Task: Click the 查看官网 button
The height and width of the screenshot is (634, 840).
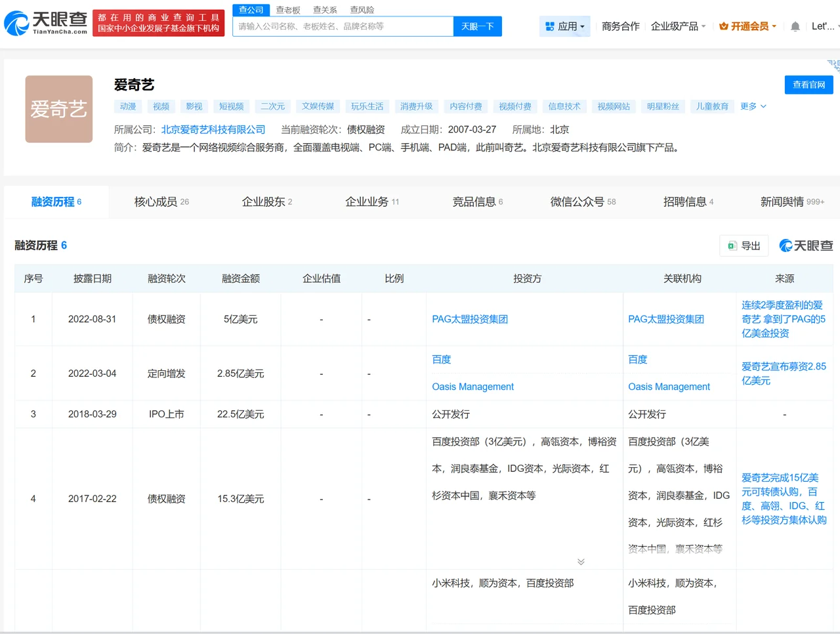Action: click(808, 85)
